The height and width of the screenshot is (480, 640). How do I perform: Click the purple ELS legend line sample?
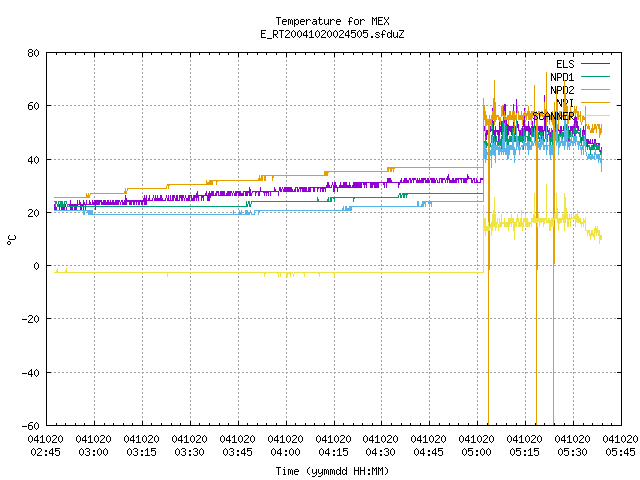(595, 64)
